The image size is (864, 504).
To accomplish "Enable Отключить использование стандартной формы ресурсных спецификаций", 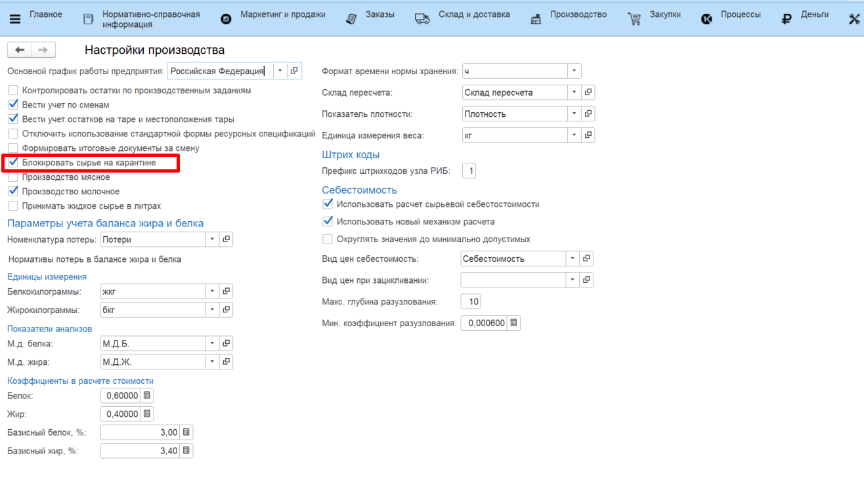I will 12,134.
